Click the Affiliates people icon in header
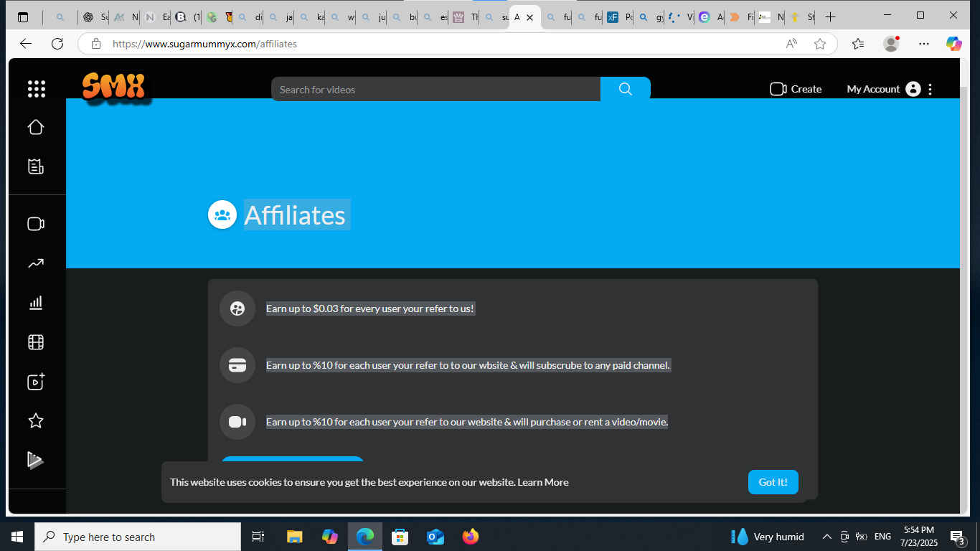980x551 pixels. (222, 215)
